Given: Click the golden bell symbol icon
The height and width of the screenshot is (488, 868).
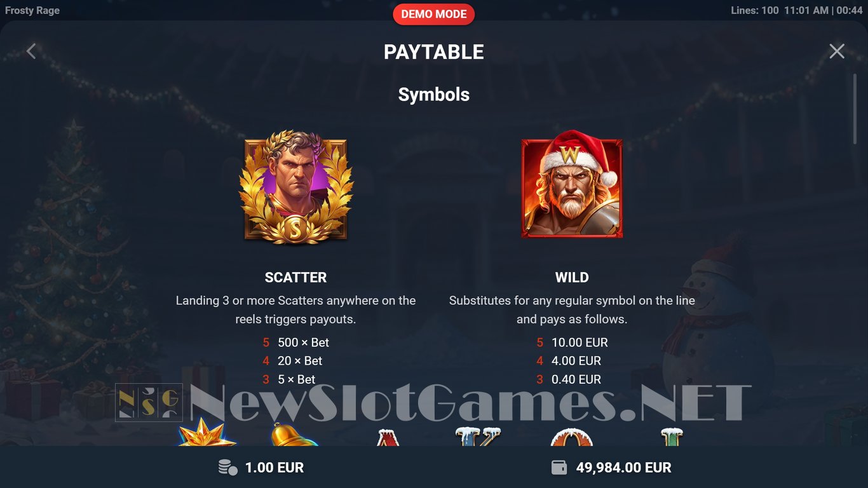Looking at the screenshot, I should pos(293,434).
